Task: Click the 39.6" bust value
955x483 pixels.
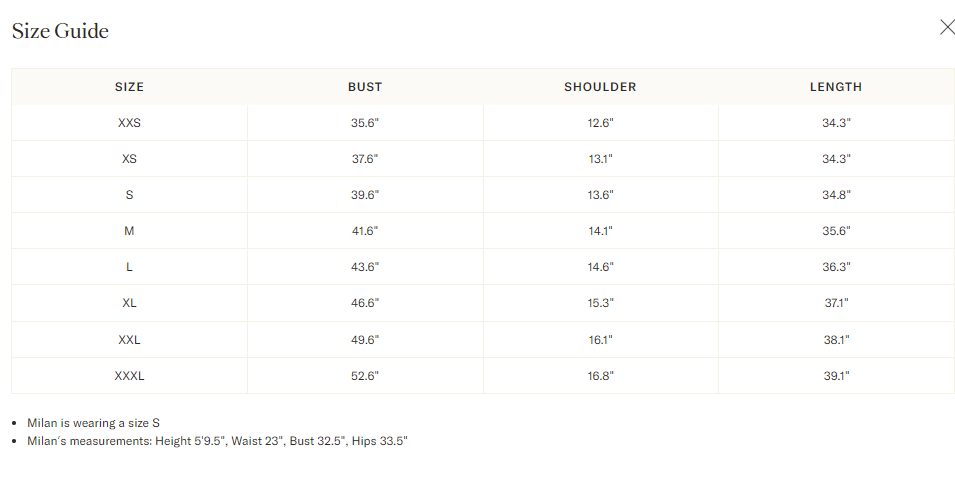Action: (365, 195)
